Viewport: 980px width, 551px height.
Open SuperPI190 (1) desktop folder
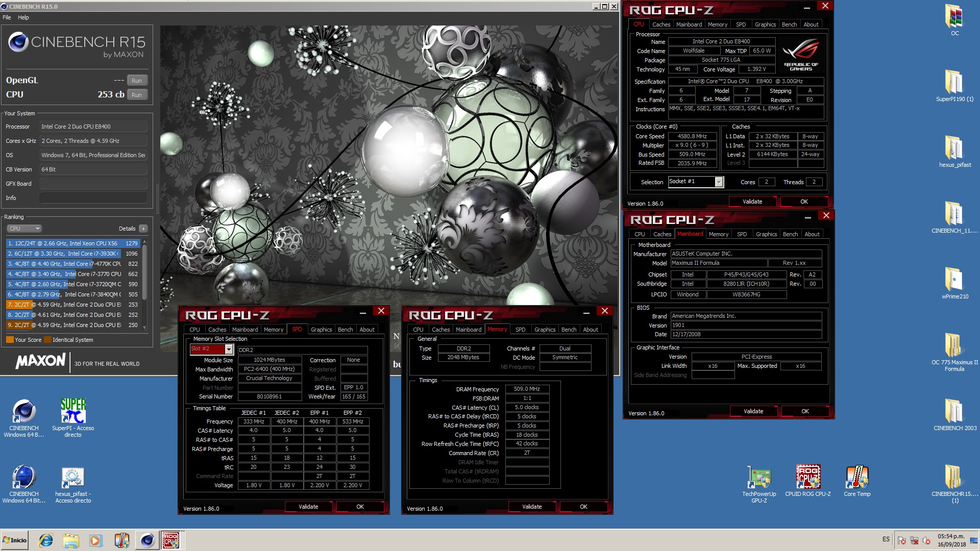(x=954, y=85)
